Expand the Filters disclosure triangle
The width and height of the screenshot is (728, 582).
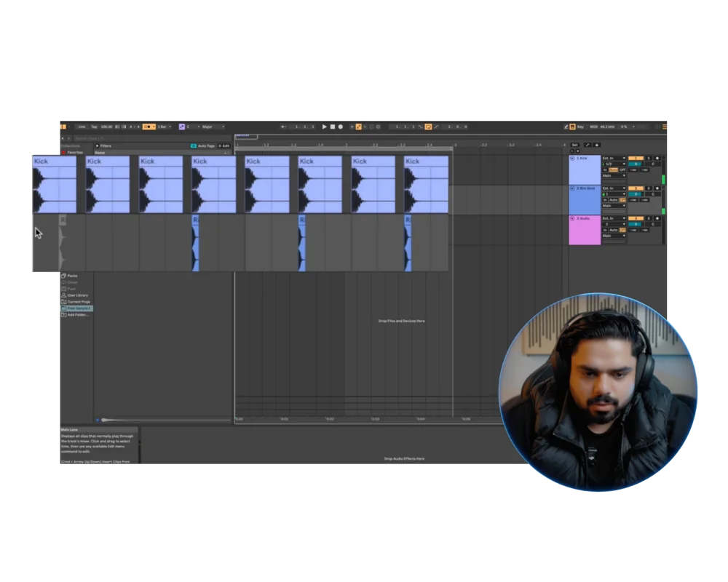(x=97, y=145)
